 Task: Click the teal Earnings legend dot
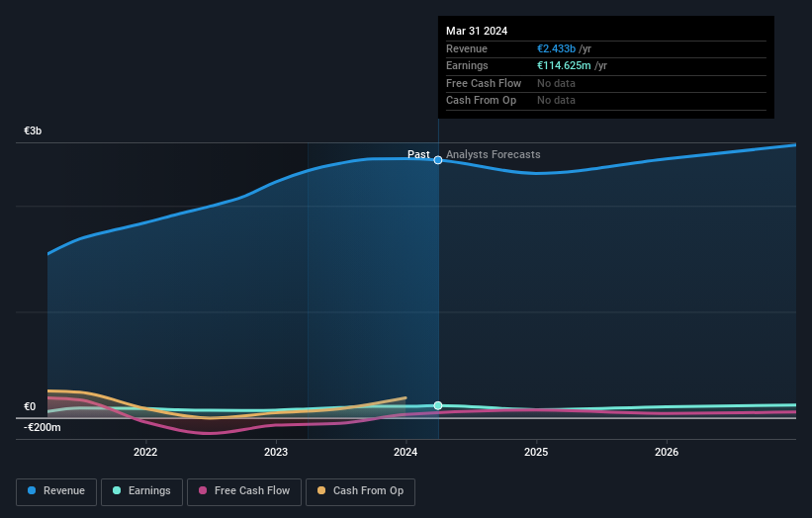[x=117, y=490]
